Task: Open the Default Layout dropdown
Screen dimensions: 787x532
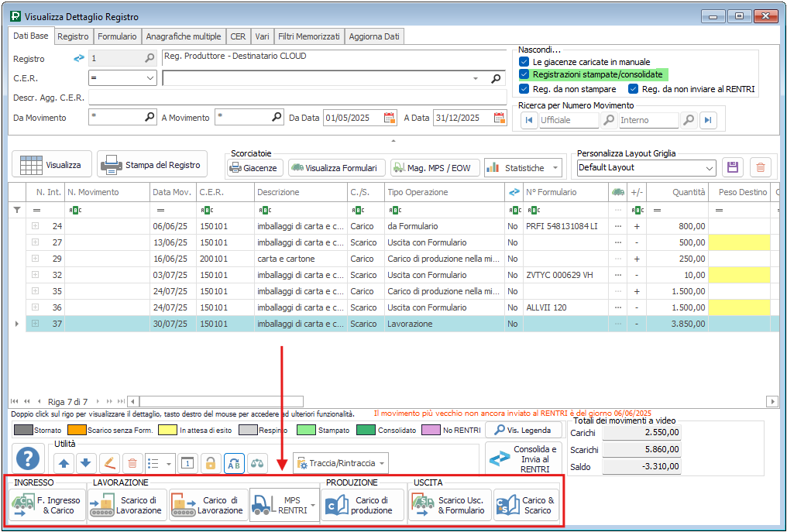Action: pyautogui.click(x=710, y=168)
